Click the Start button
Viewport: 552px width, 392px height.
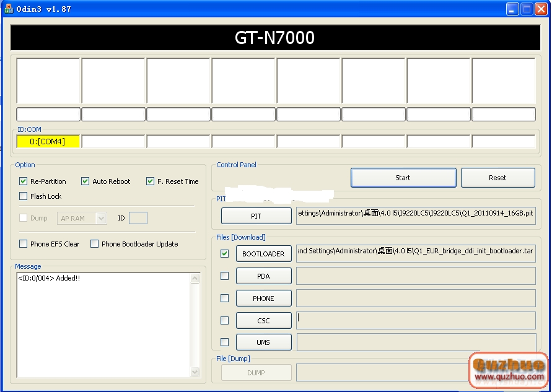click(403, 178)
